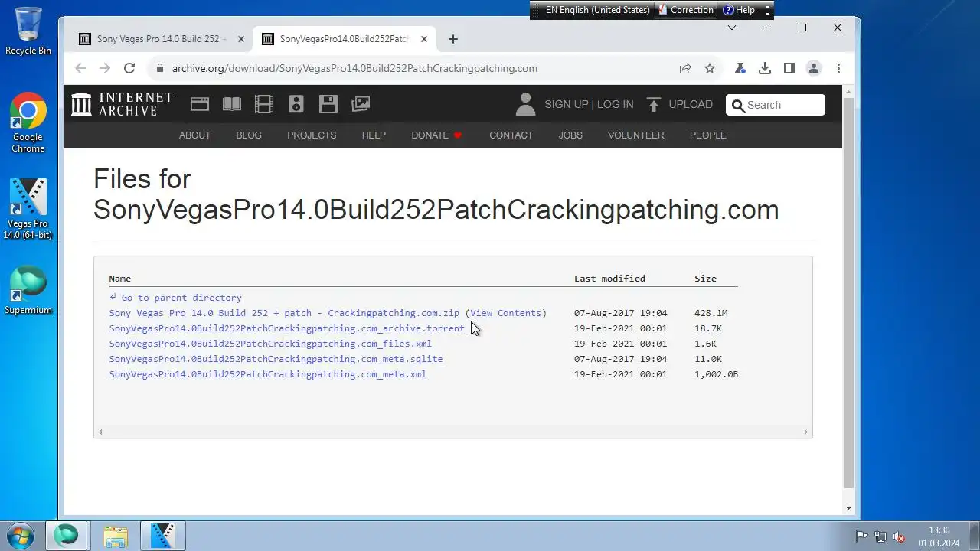The image size is (980, 551).
Task: Reload the page with refresh icon
Action: click(x=129, y=68)
